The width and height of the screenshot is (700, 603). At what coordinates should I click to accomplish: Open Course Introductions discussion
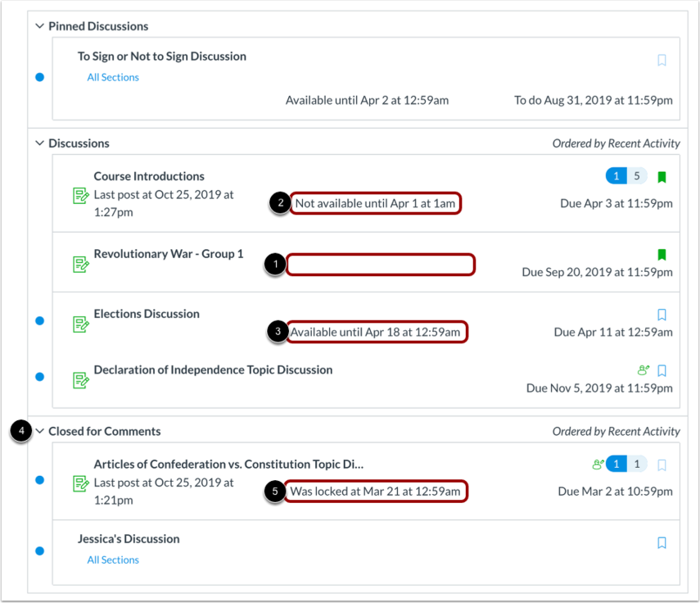149,176
